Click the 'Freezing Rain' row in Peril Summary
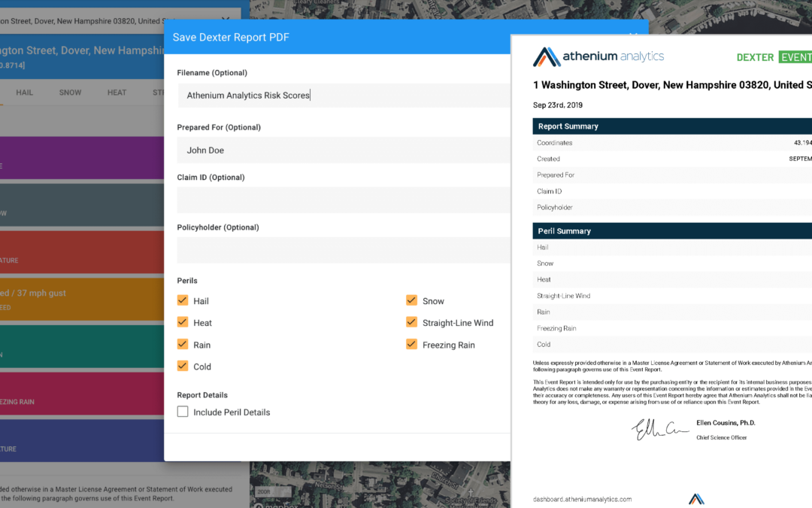Image resolution: width=812 pixels, height=508 pixels. pyautogui.click(x=672, y=328)
